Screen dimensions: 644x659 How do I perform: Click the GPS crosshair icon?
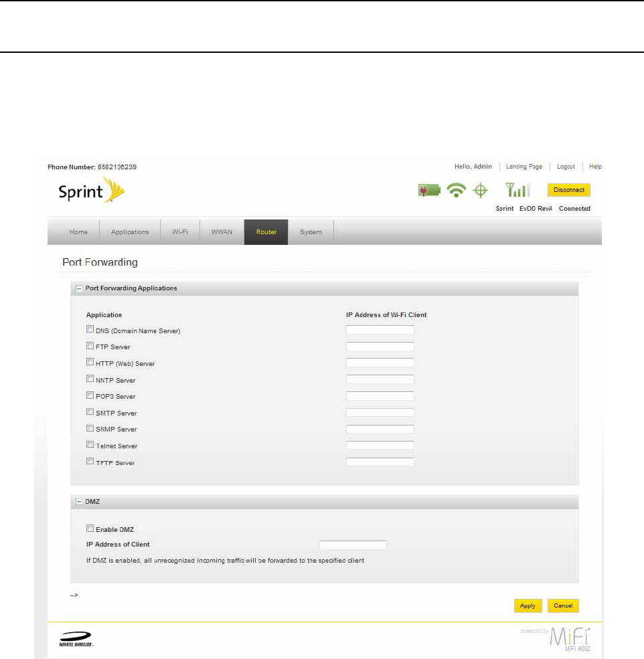(480, 191)
